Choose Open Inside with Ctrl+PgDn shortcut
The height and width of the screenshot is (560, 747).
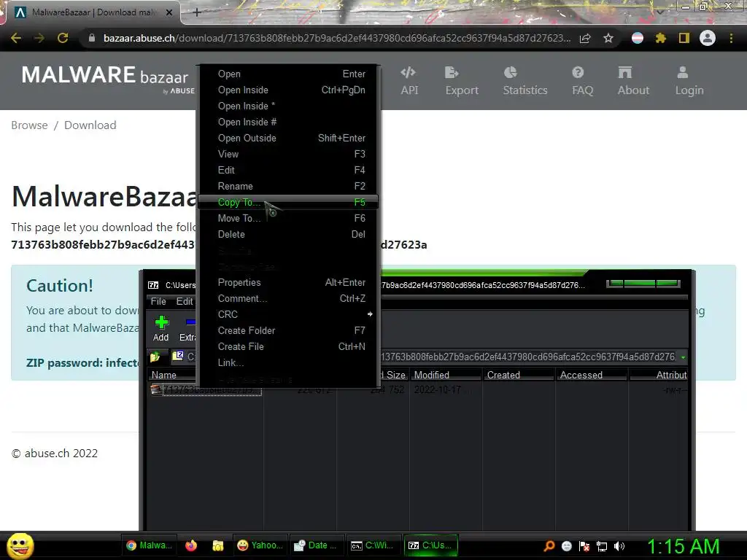(287, 90)
